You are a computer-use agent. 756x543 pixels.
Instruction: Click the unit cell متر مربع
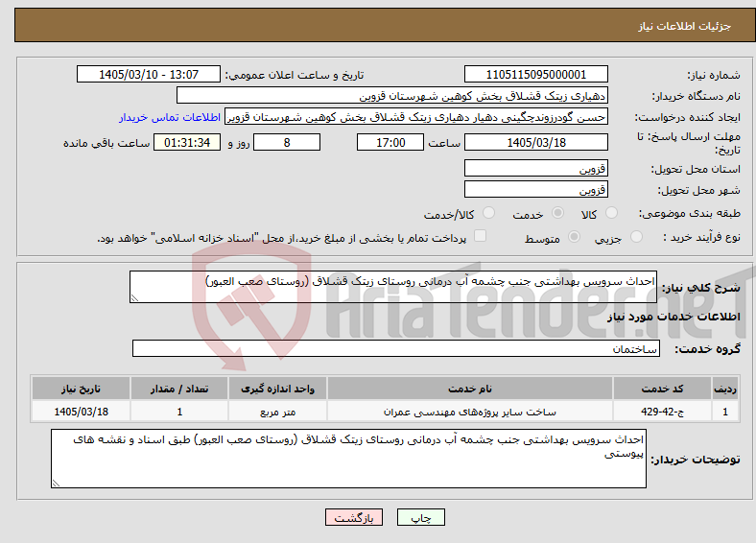pyautogui.click(x=277, y=412)
